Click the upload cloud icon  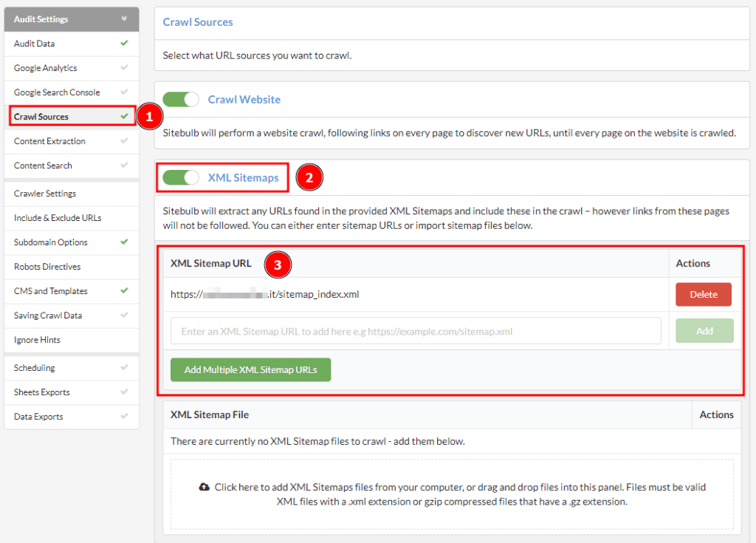(x=205, y=487)
